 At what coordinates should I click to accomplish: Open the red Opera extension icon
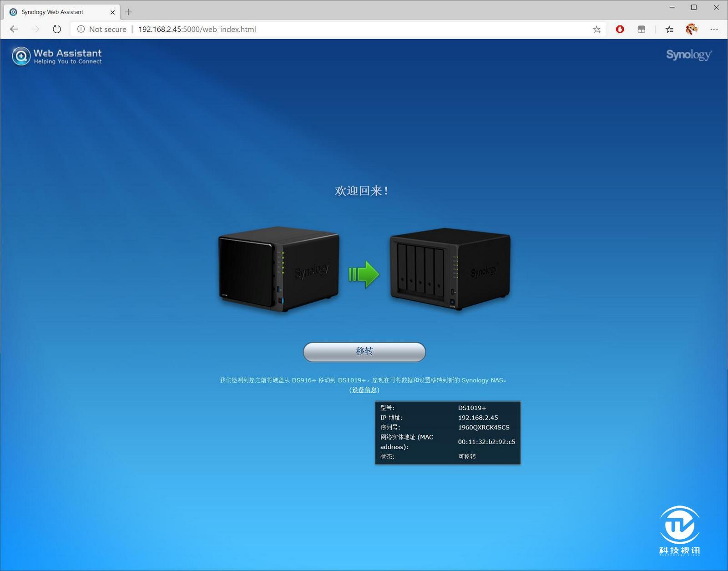(x=620, y=29)
